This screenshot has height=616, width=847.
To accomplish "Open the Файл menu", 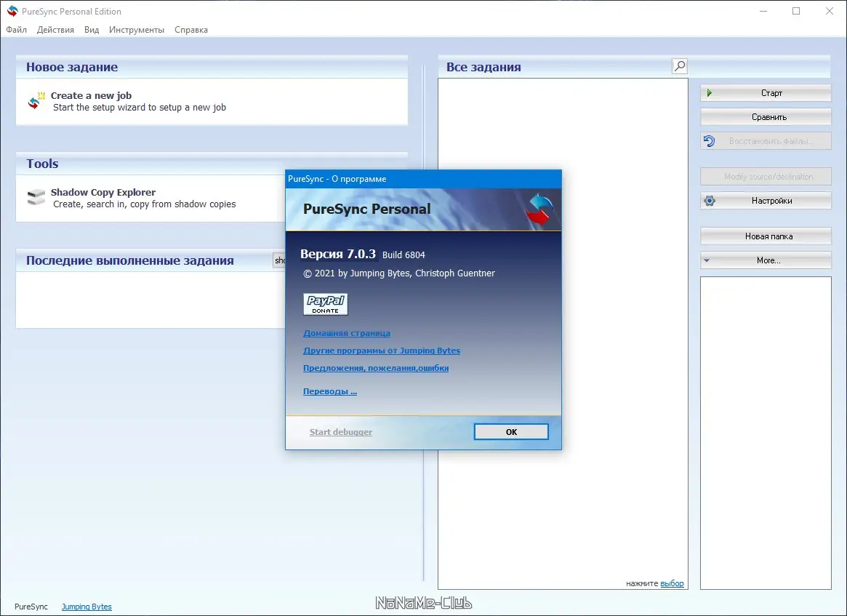I will click(x=17, y=30).
